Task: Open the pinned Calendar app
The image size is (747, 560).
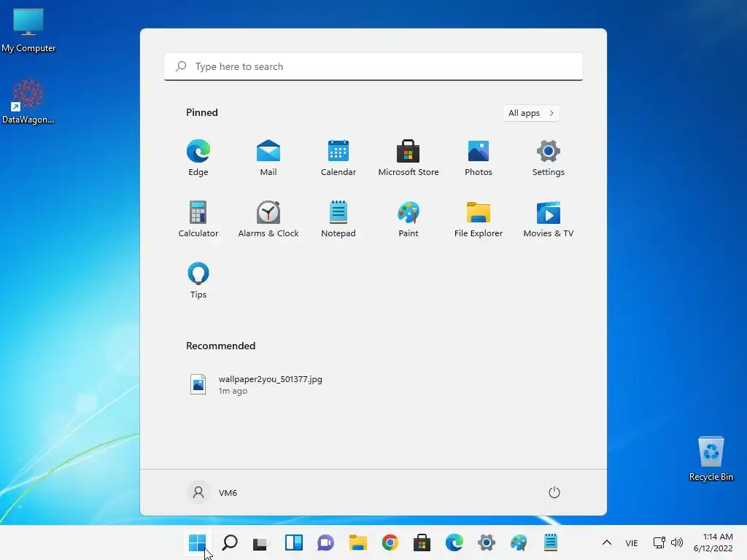Action: pos(338,157)
